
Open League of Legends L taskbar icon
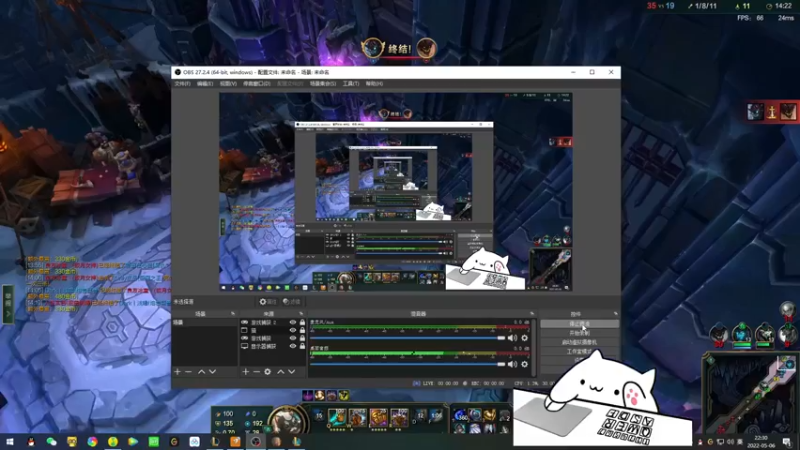coord(215,442)
